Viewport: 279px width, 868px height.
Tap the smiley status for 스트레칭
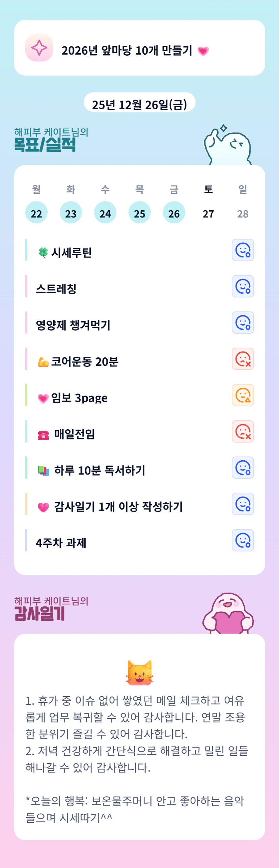coord(243,286)
